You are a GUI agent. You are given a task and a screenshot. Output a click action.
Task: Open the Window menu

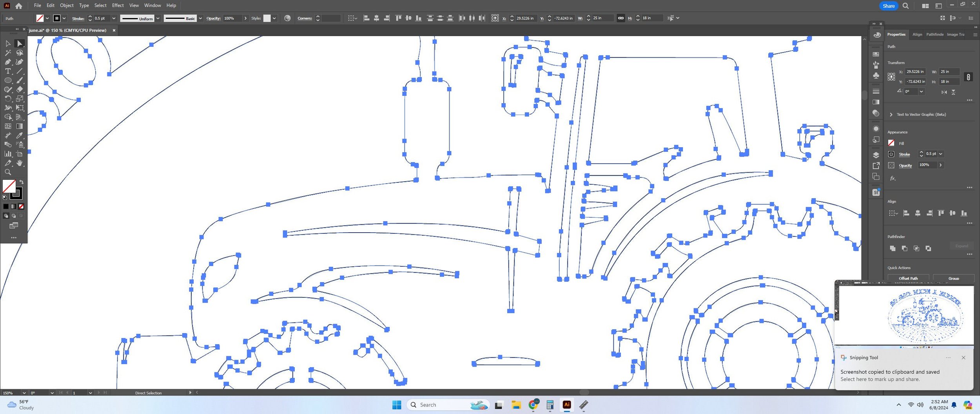pyautogui.click(x=152, y=5)
